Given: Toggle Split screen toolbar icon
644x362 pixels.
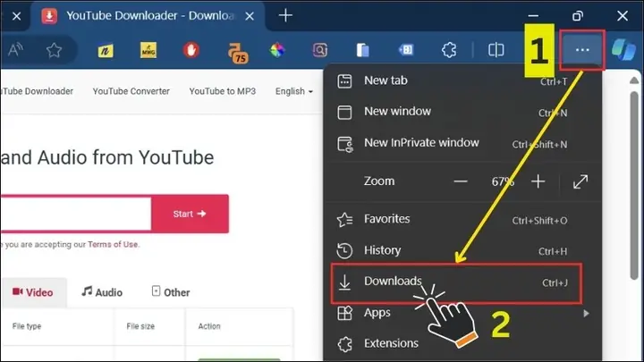Looking at the screenshot, I should point(496,50).
